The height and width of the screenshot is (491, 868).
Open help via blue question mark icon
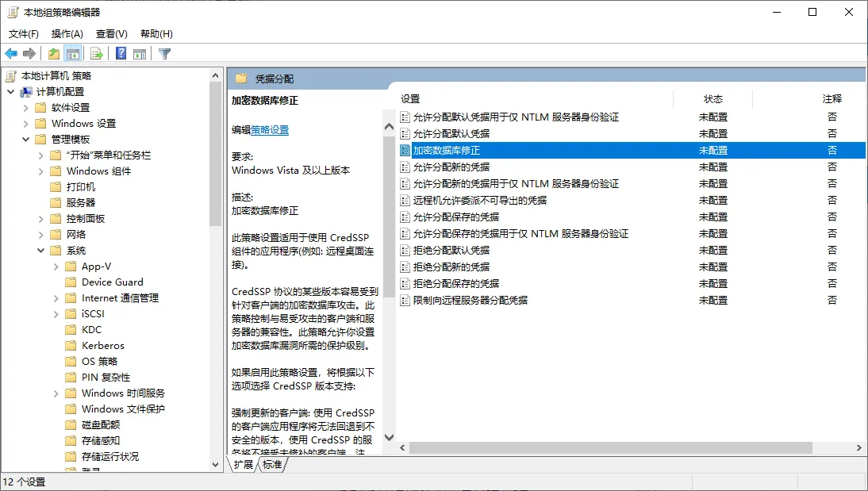[x=121, y=54]
